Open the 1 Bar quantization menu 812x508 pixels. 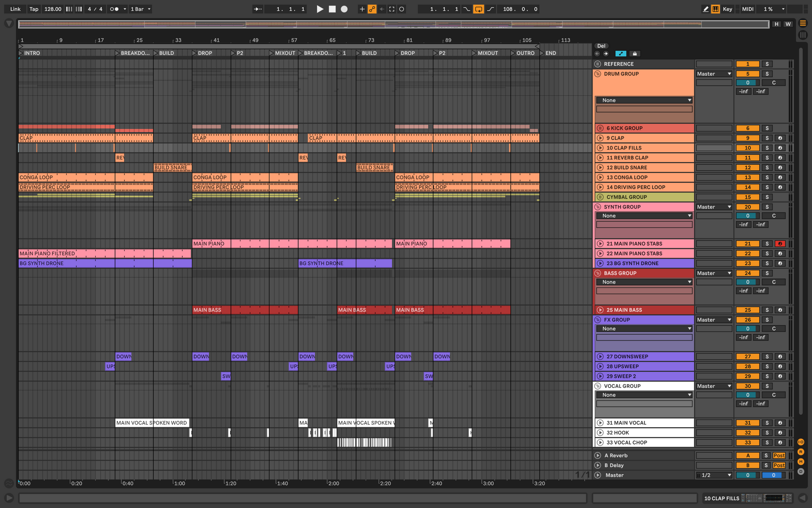coord(141,9)
